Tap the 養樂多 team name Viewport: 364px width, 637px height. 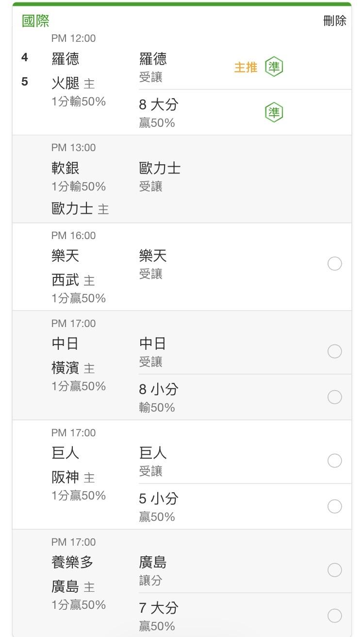[72, 563]
